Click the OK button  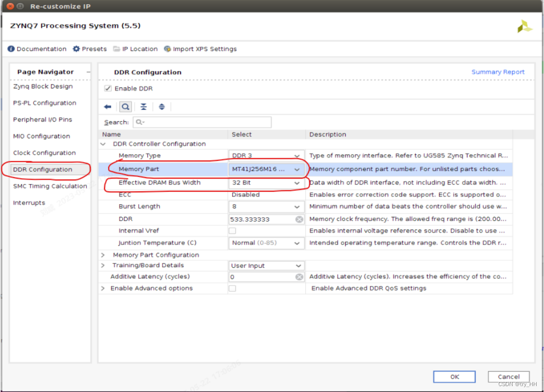[454, 377]
